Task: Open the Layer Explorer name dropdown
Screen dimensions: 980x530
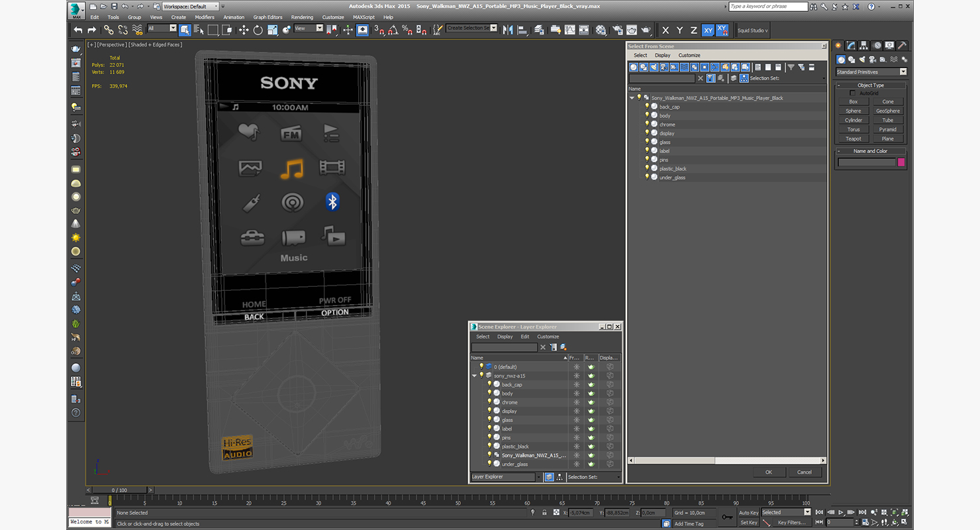Action: 506,477
